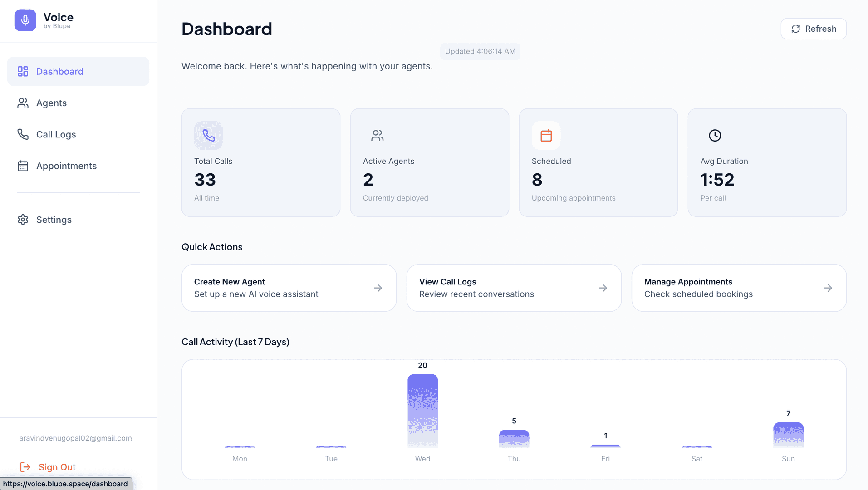Click the arrow on View Call Logs card
Image resolution: width=868 pixels, height=490 pixels.
603,288
